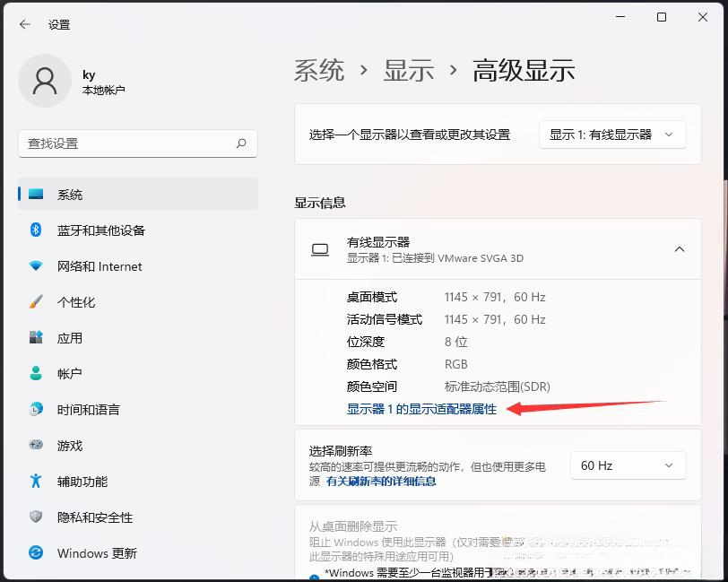Collapse the 有线显示器 information section

[679, 249]
